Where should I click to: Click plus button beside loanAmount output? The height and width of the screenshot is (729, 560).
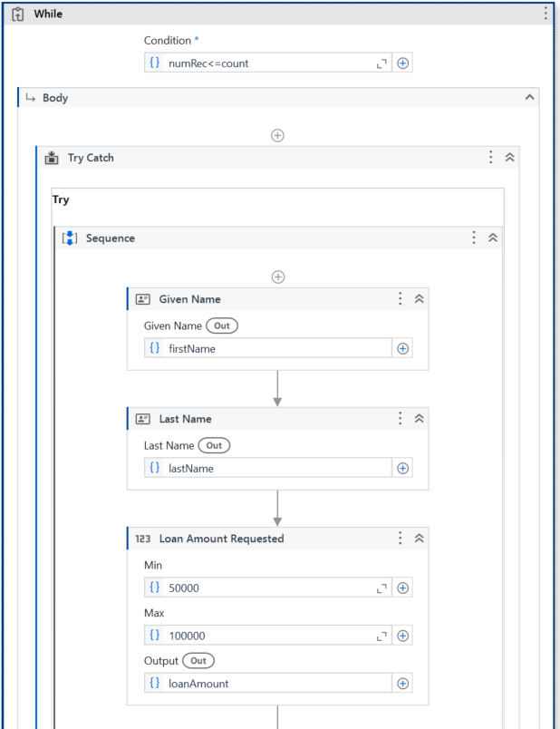403,684
